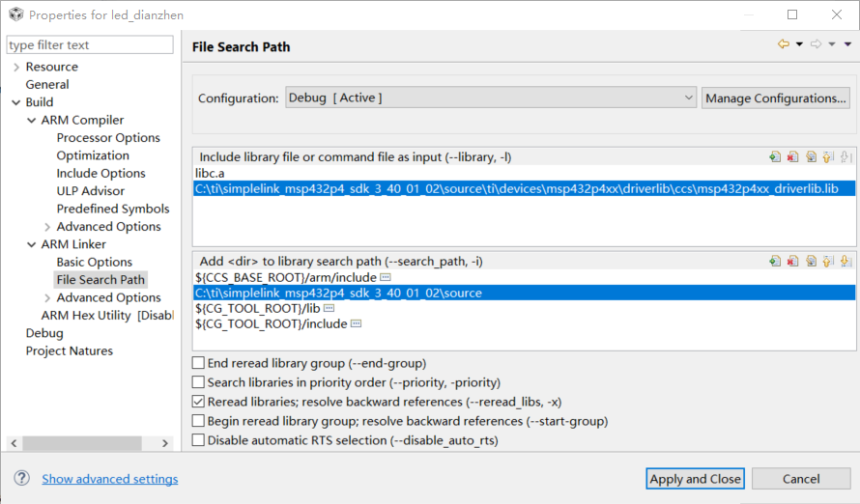Collapse the ARM Linker tree node
860x504 pixels.
point(31,244)
